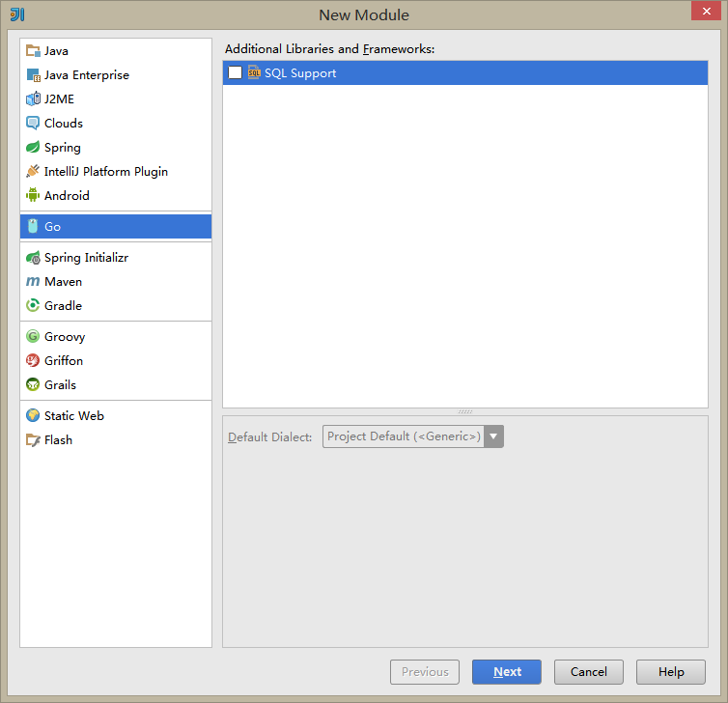Viewport: 728px width, 703px height.
Task: Select 'IntelliJ Platform Plugin' list entry
Action: click(116, 171)
